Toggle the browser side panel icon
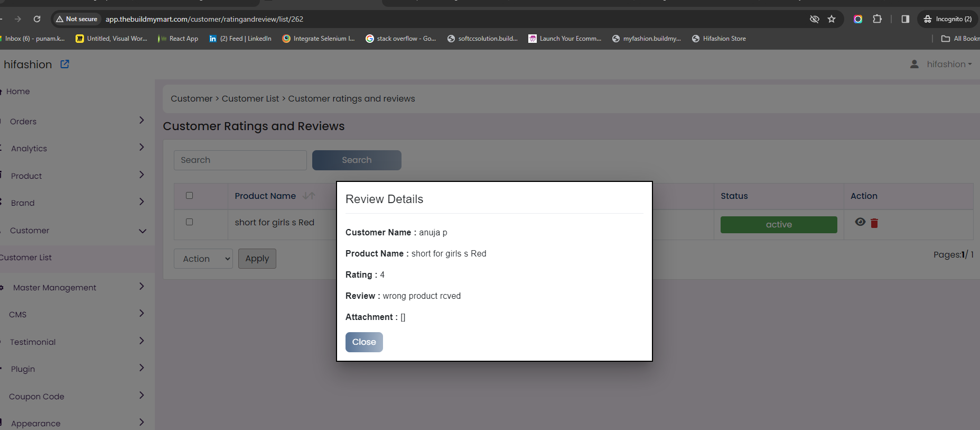This screenshot has width=980, height=430. click(906, 19)
